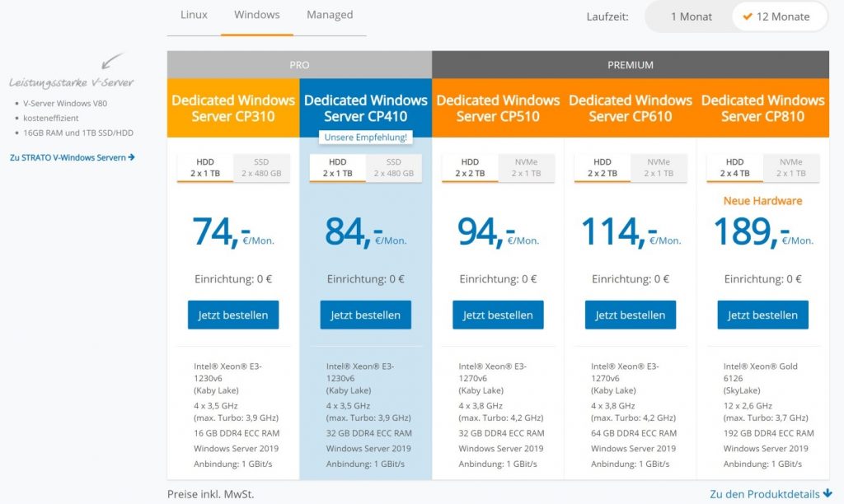
Task: Select HDD 2 x 4 TB for CP810
Action: point(734,168)
